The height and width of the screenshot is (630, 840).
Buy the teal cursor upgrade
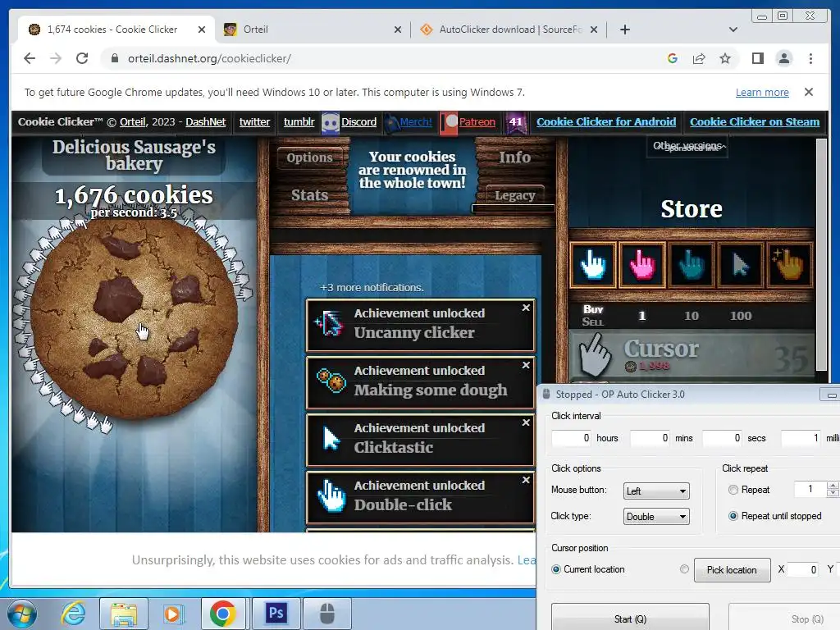tap(691, 265)
